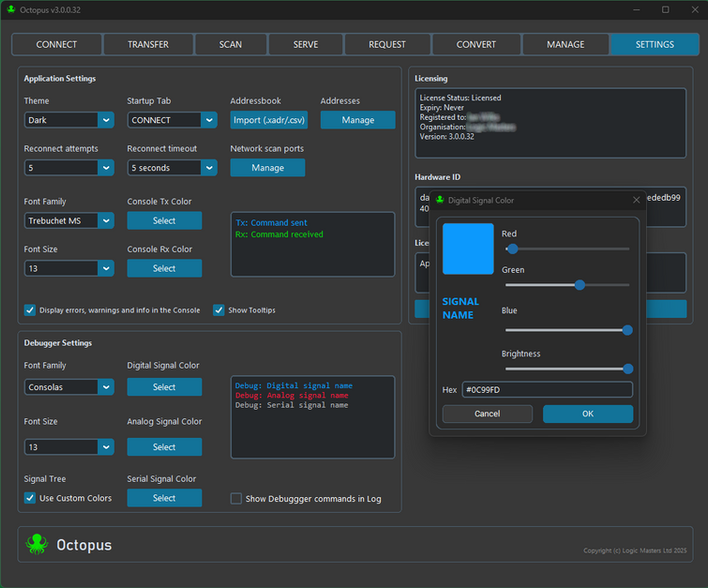Screen dimensions: 708x588
Task: Open the CONVERT tab
Action: click(476, 44)
